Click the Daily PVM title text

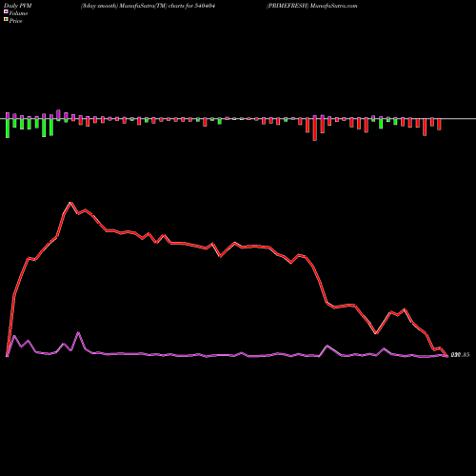click(18, 6)
